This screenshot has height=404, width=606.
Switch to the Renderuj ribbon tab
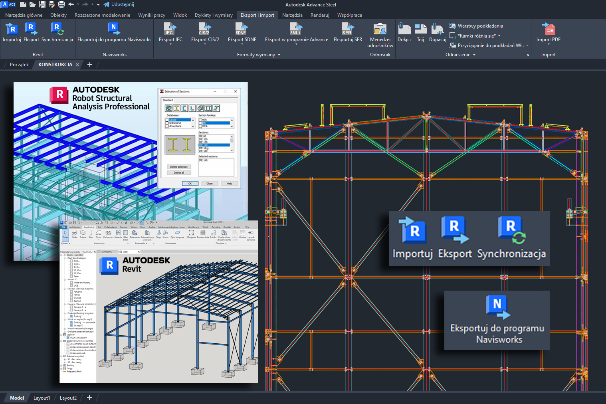click(320, 17)
